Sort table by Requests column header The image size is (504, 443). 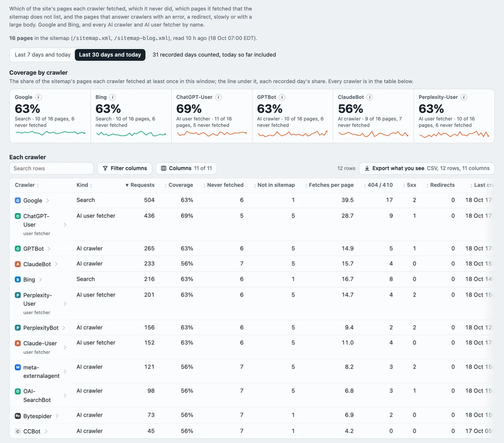click(140, 185)
